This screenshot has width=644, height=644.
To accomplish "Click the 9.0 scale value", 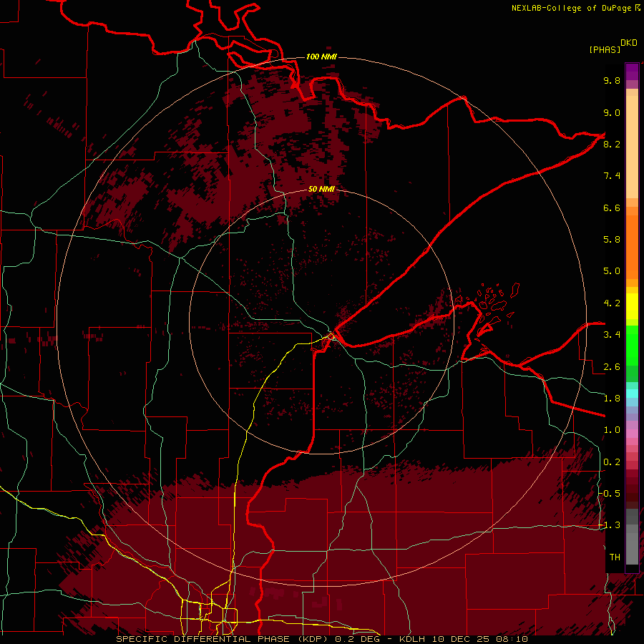I will [x=612, y=112].
